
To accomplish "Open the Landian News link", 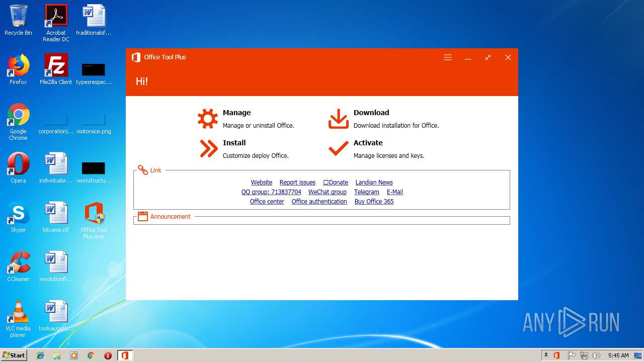I will tap(374, 183).
